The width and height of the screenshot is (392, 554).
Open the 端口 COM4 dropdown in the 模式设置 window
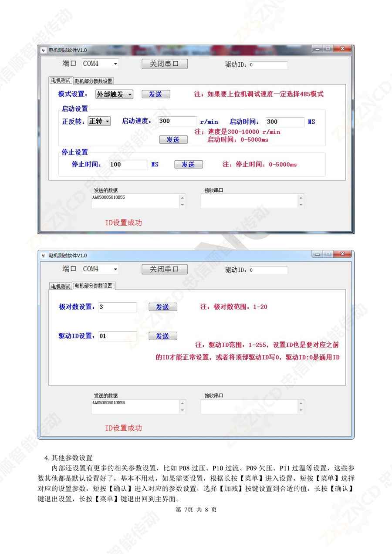[115, 64]
